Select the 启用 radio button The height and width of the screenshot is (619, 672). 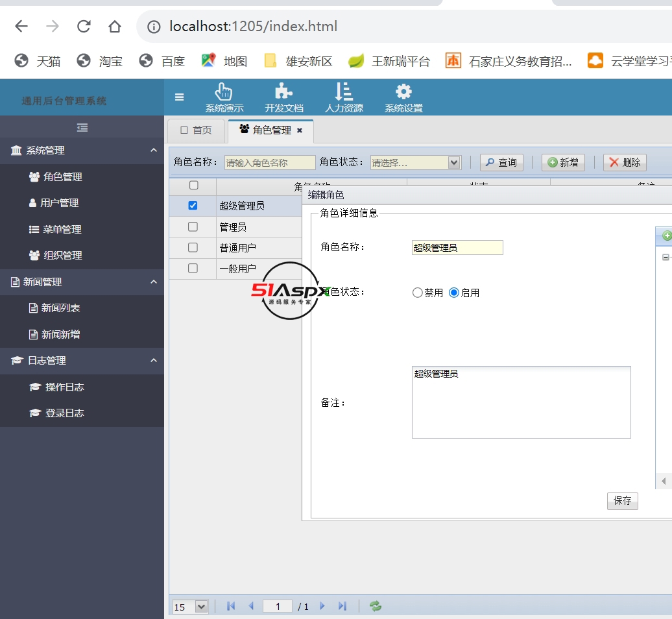454,293
